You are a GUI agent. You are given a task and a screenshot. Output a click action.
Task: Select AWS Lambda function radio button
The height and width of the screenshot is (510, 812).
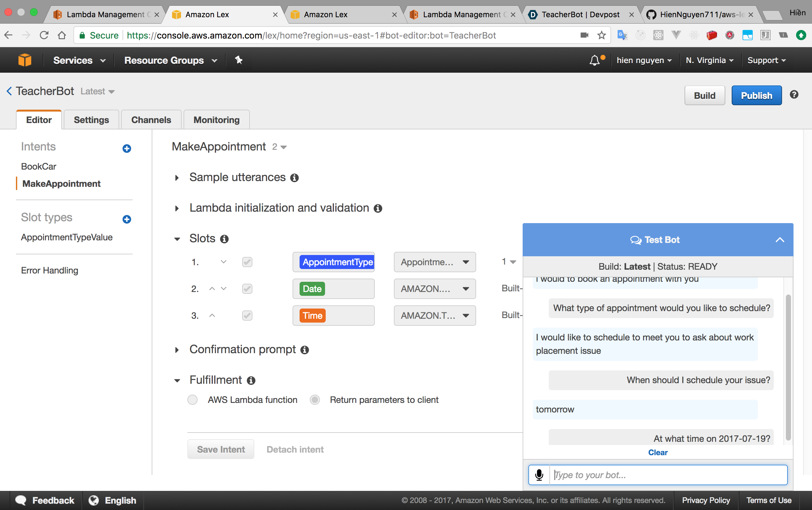tap(192, 400)
